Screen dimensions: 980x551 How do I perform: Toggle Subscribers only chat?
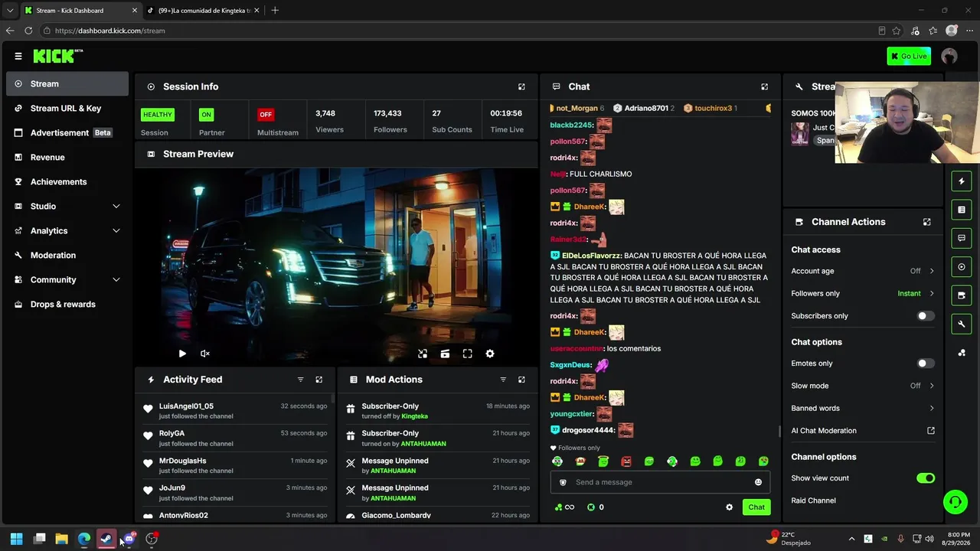click(x=926, y=316)
